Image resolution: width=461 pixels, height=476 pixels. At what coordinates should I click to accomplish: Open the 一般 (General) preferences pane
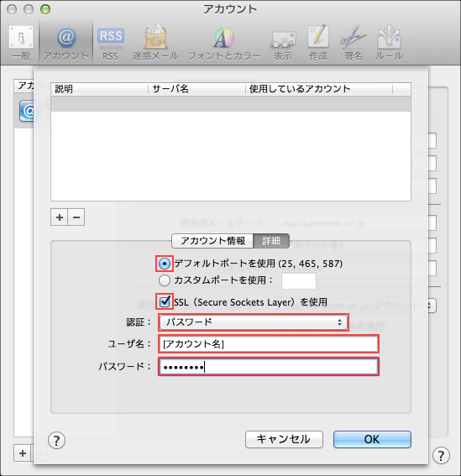click(21, 43)
